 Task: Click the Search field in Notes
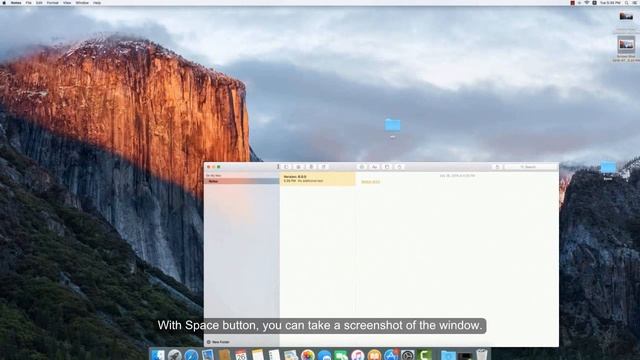pyautogui.click(x=531, y=167)
